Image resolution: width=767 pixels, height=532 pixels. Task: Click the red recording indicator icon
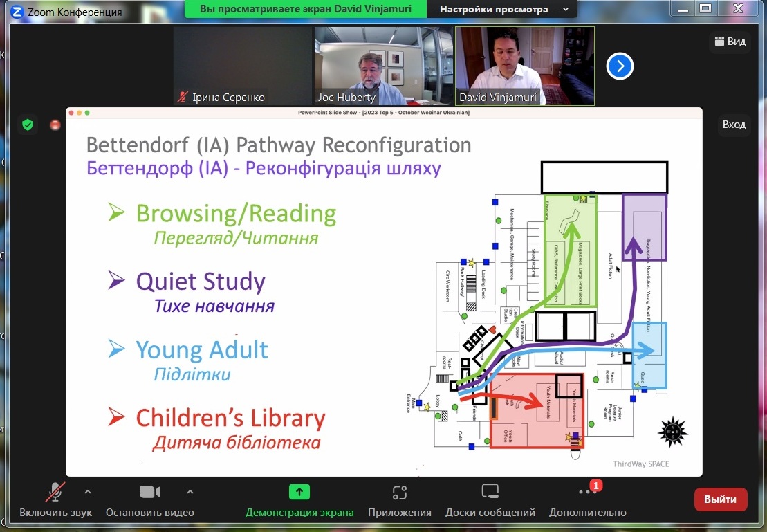(55, 125)
